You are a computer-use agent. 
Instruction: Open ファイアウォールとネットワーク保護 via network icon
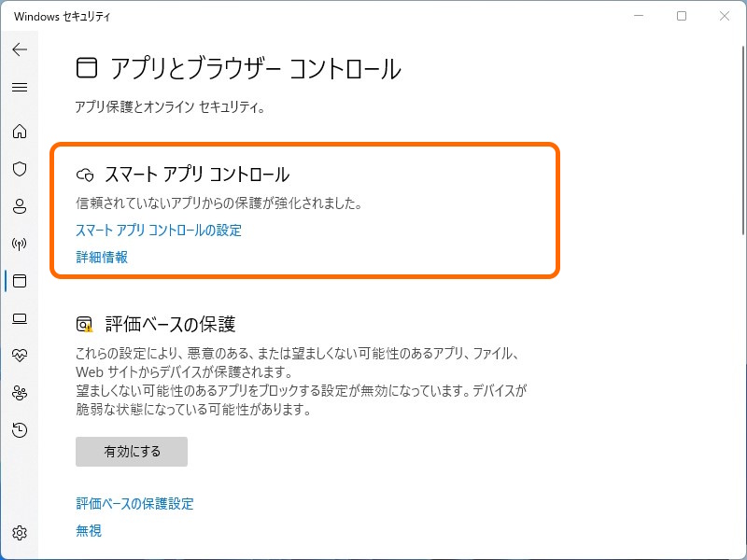20,244
